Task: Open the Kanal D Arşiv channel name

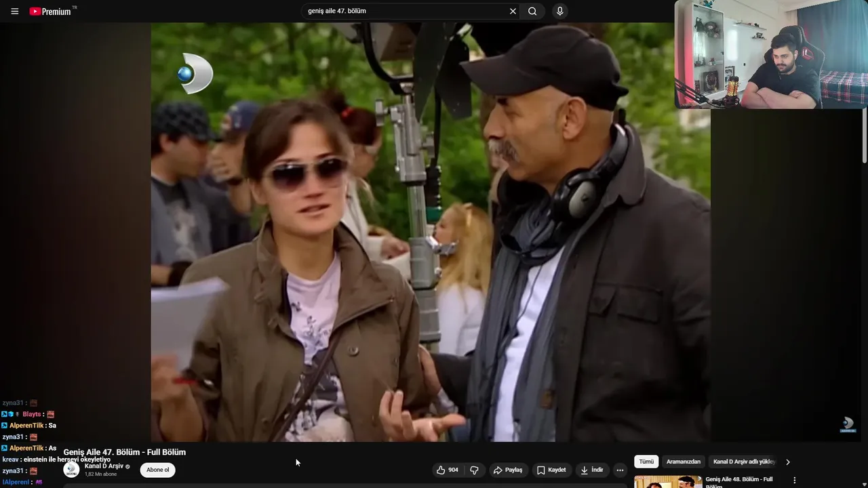Action: coord(104,466)
